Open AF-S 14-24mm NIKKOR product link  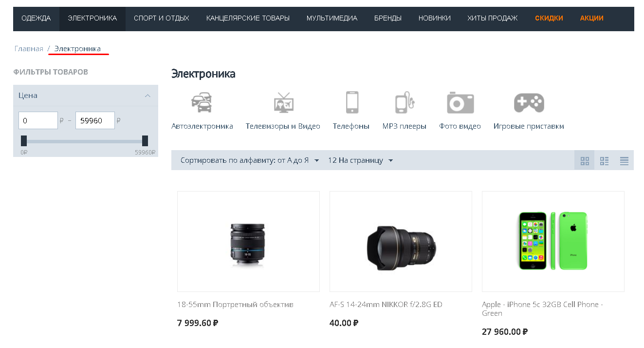click(x=386, y=305)
